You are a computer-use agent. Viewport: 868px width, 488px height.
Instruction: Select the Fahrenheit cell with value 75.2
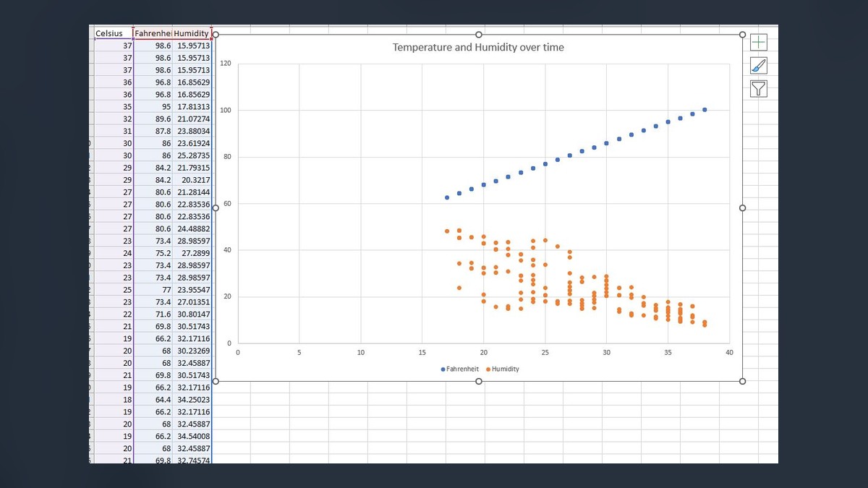153,254
